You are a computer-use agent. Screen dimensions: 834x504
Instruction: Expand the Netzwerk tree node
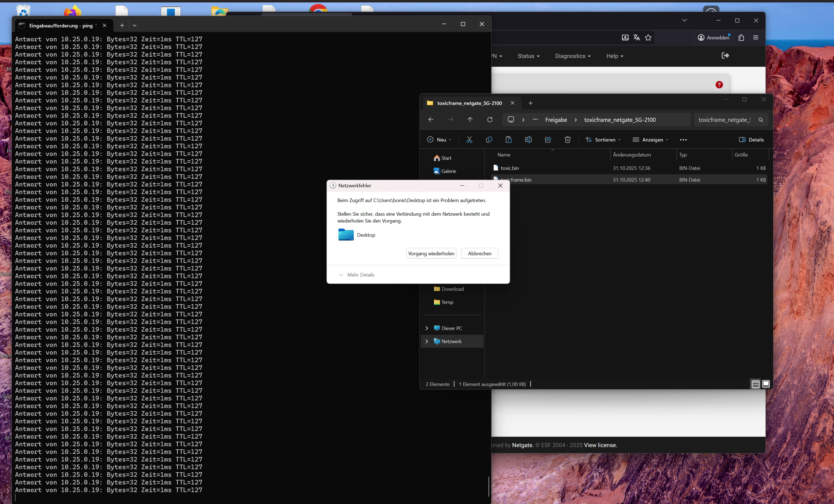[x=427, y=341]
